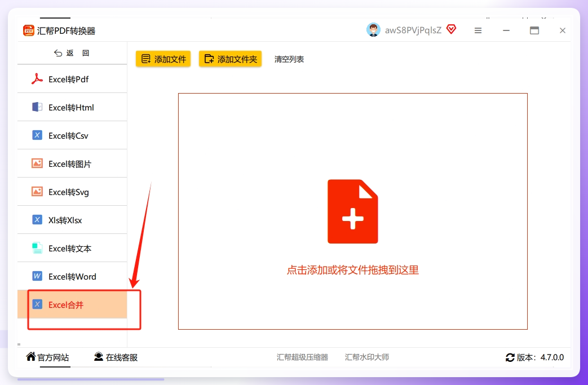Click the customer service headset icon
Screen dimensions: 588x385
click(99, 356)
